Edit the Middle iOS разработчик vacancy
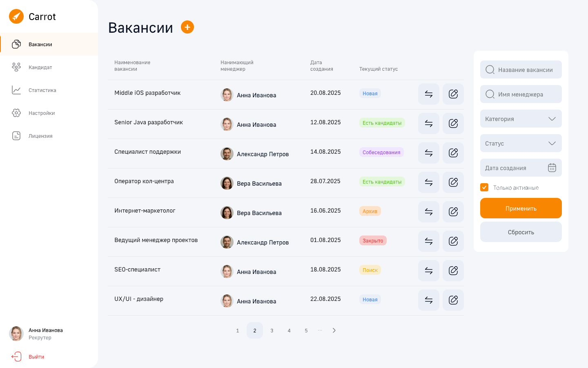Screen dimensions: 588x368 [x=453, y=94]
